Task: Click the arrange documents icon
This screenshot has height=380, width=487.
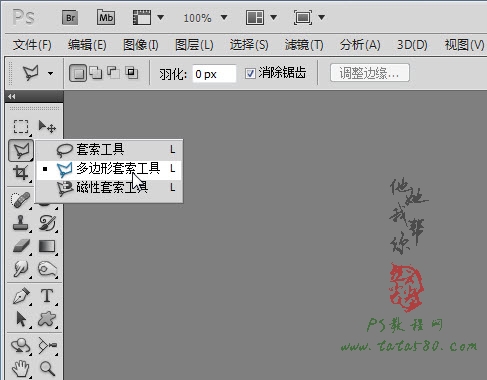Action: point(255,17)
